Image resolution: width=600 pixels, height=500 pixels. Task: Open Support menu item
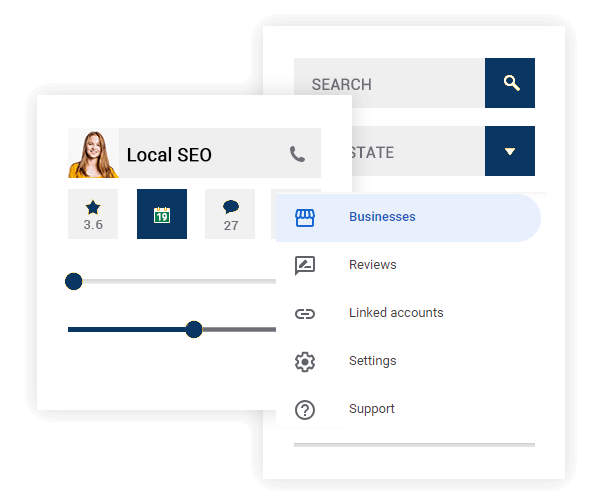coord(408,409)
